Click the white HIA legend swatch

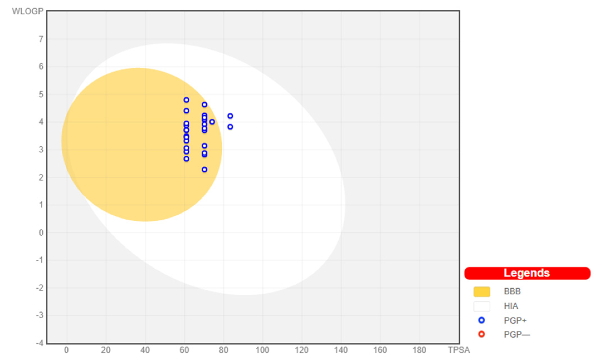click(x=481, y=306)
